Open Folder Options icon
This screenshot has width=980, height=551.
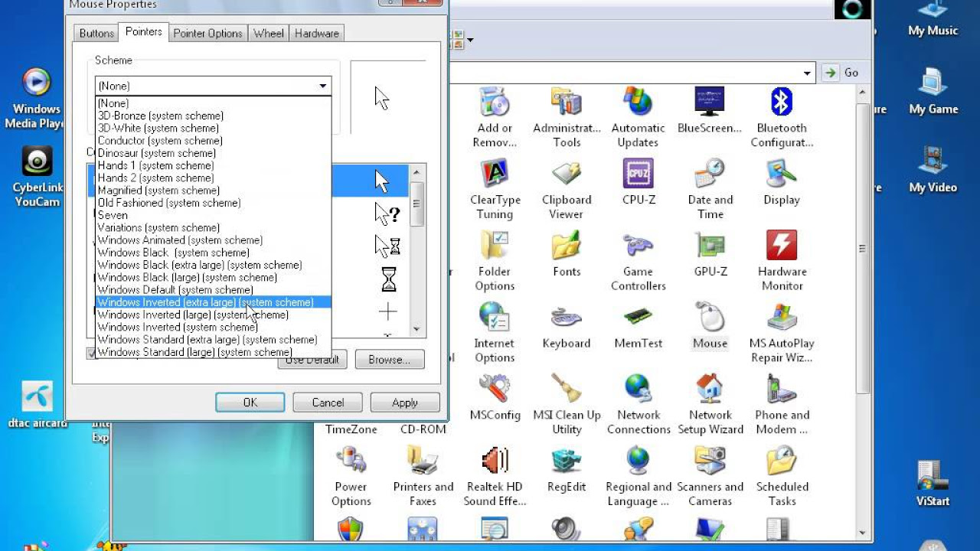pos(495,246)
